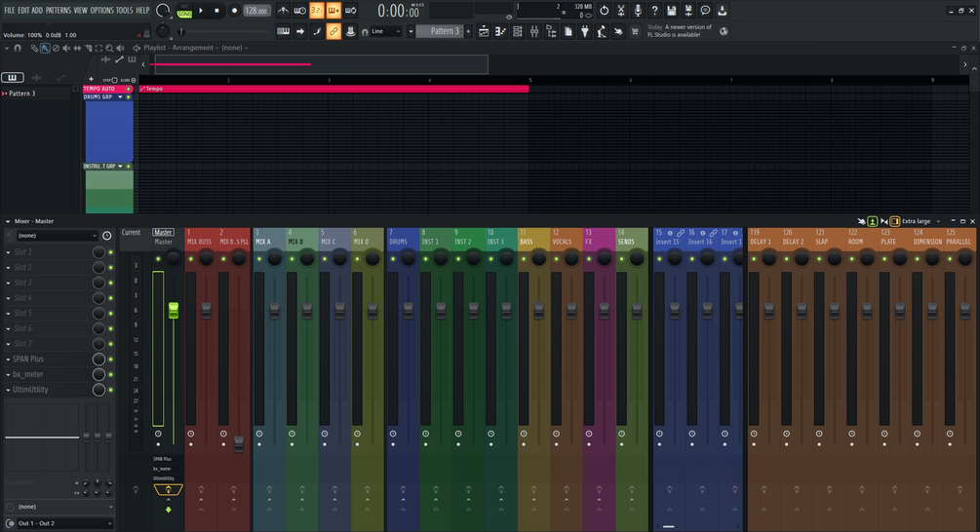Image resolution: width=980 pixels, height=532 pixels.
Task: Open the VIEW menu
Action: 81,10
